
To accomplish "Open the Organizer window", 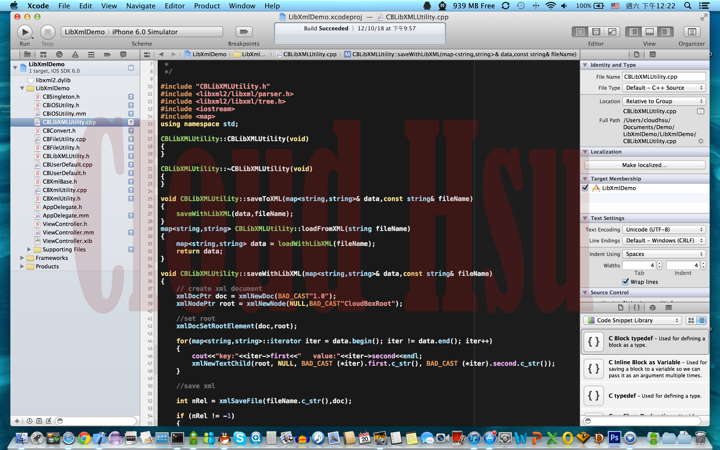I will (692, 31).
